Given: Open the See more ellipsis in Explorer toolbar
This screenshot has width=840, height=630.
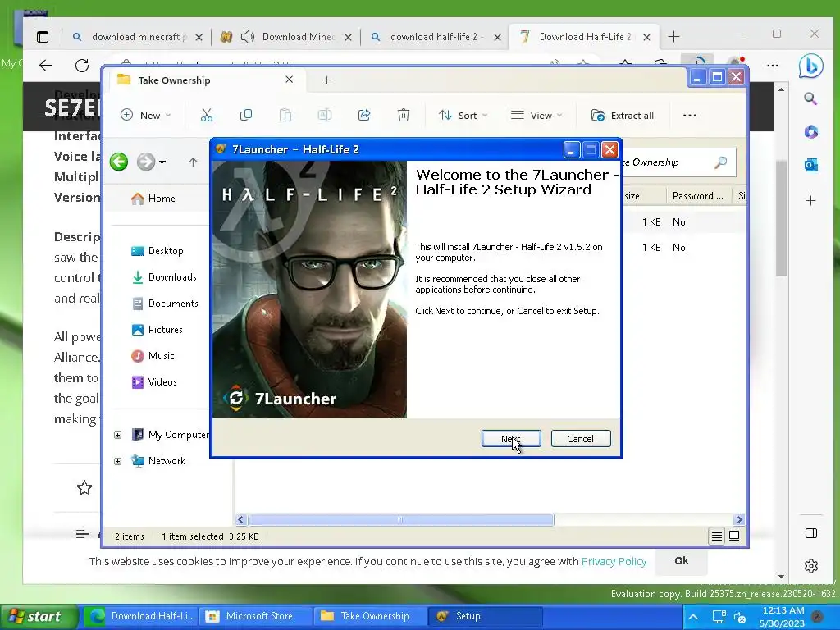Looking at the screenshot, I should [x=689, y=115].
